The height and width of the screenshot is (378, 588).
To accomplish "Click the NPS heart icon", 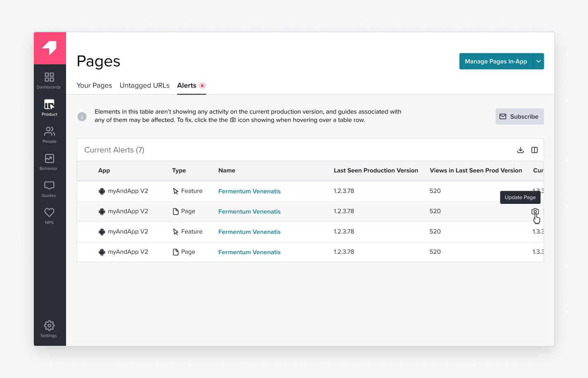I will click(x=49, y=216).
